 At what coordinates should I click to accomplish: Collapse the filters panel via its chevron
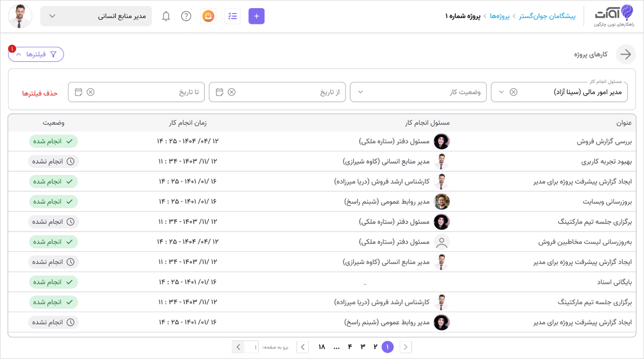pos(18,54)
